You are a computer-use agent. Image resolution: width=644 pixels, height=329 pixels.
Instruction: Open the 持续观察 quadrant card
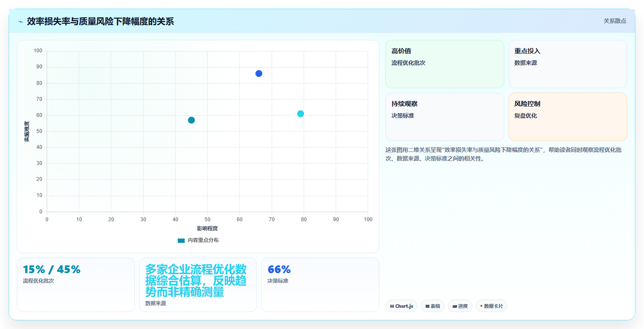(x=445, y=117)
